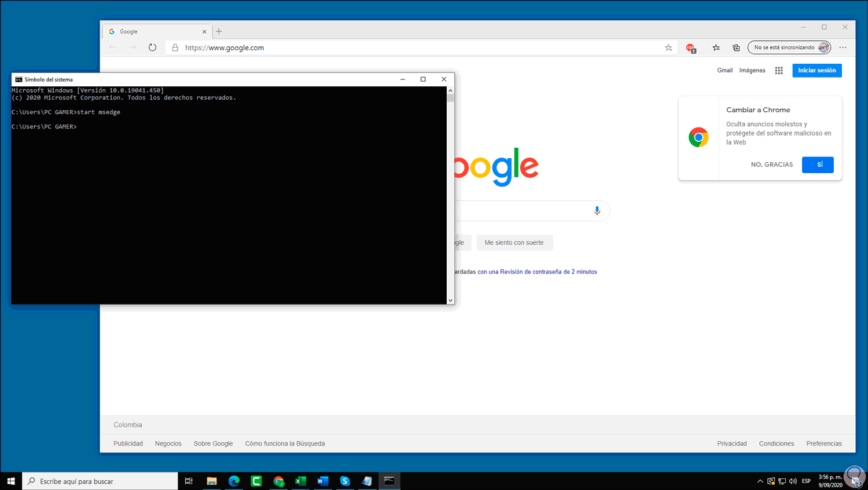
Task: Maximize the Símbolo del sistema window
Action: click(423, 79)
